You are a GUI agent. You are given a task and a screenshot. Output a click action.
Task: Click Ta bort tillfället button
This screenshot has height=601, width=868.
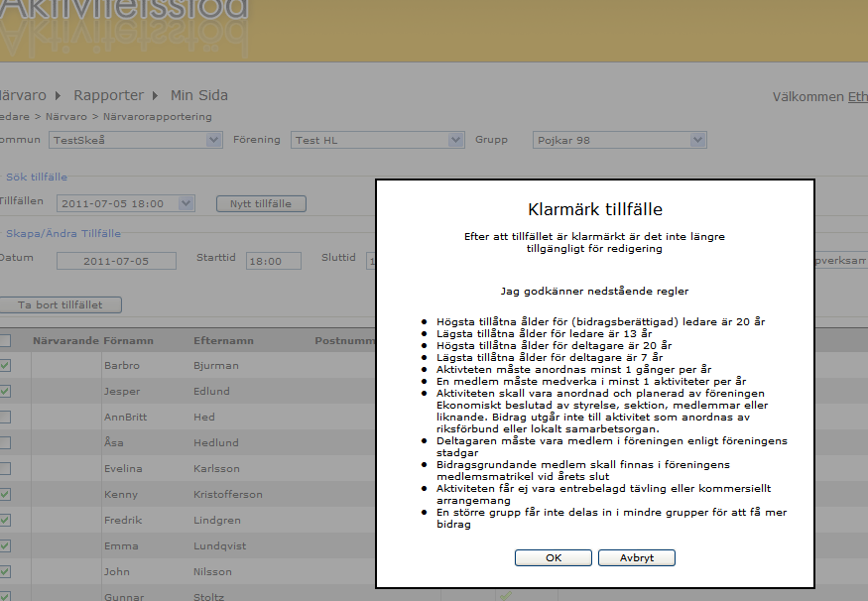point(61,304)
